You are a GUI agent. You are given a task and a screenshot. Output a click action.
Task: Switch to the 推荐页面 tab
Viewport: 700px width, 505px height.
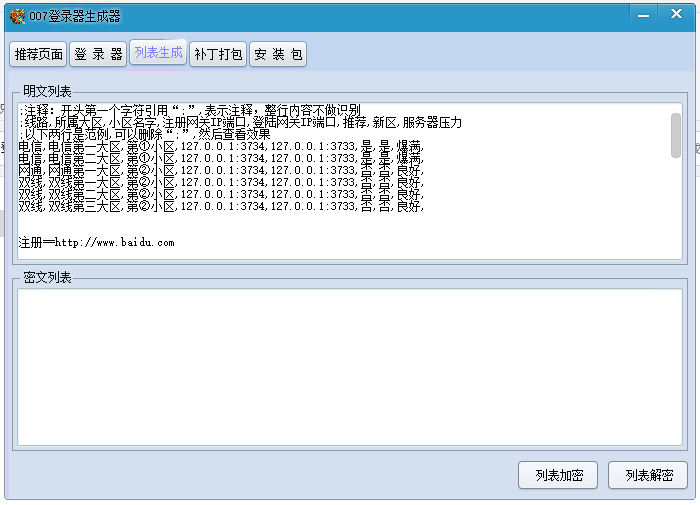[x=37, y=54]
